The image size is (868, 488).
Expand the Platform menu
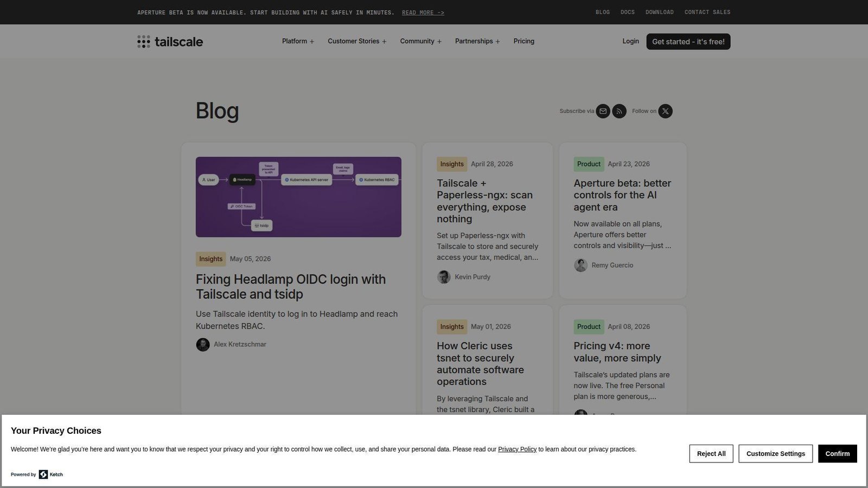click(298, 41)
